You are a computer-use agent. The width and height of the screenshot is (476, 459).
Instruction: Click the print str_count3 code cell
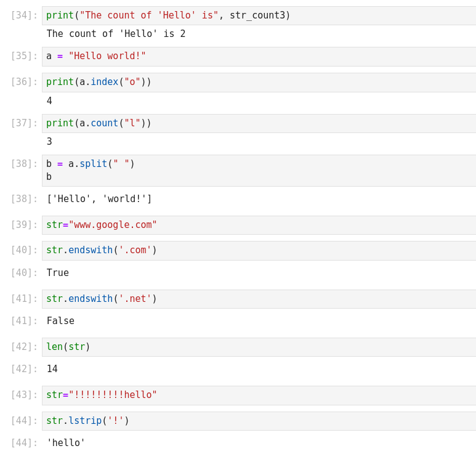pos(259,15)
